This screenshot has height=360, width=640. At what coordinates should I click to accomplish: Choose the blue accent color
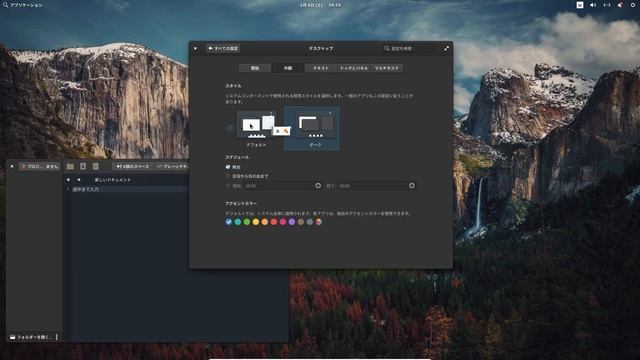pyautogui.click(x=229, y=222)
